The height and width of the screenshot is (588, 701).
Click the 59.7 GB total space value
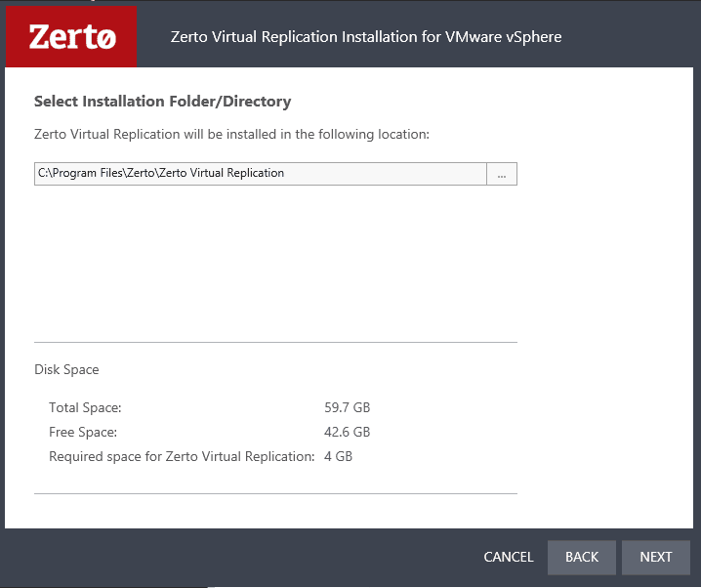tap(347, 407)
